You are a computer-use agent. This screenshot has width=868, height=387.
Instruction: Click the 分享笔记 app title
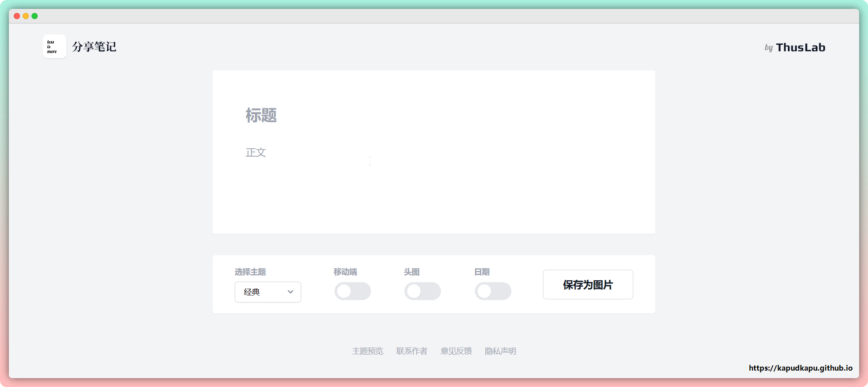pyautogui.click(x=94, y=47)
